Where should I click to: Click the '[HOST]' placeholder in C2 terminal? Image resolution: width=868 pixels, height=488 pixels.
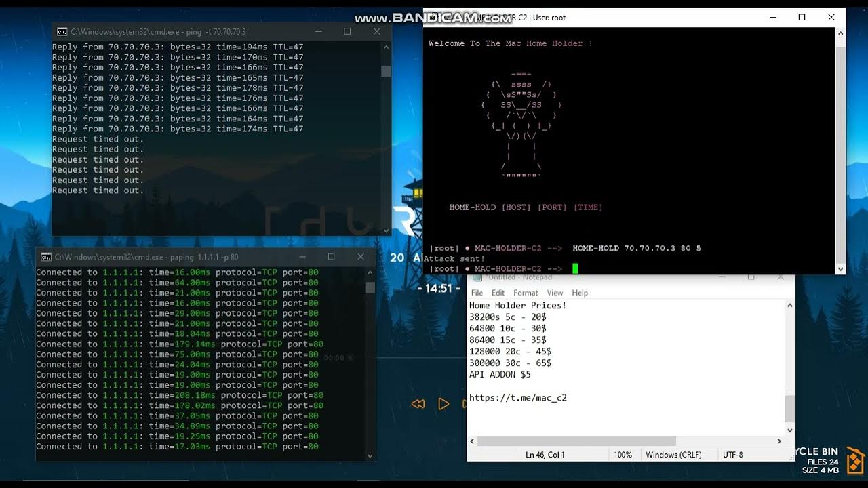click(x=516, y=207)
